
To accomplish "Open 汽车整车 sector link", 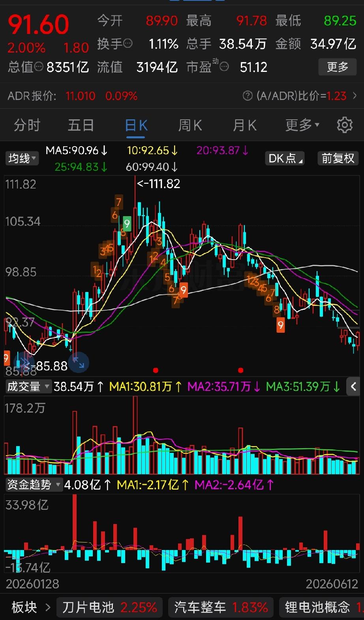I will [221, 607].
